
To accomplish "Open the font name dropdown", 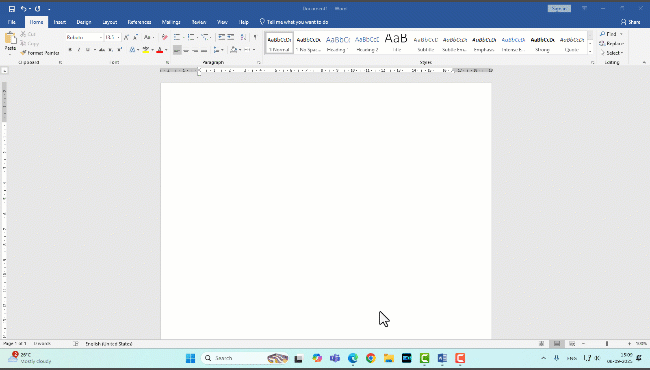I will 101,37.
